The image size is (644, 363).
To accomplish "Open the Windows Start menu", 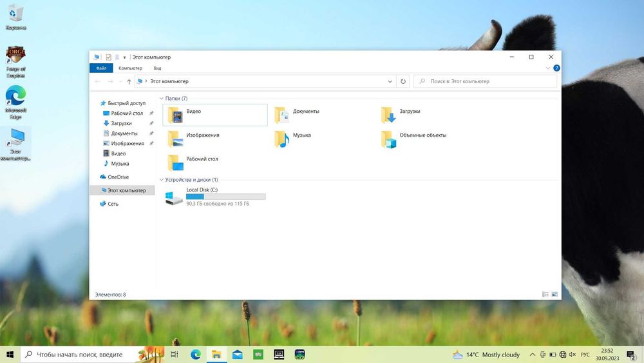I will click(10, 355).
